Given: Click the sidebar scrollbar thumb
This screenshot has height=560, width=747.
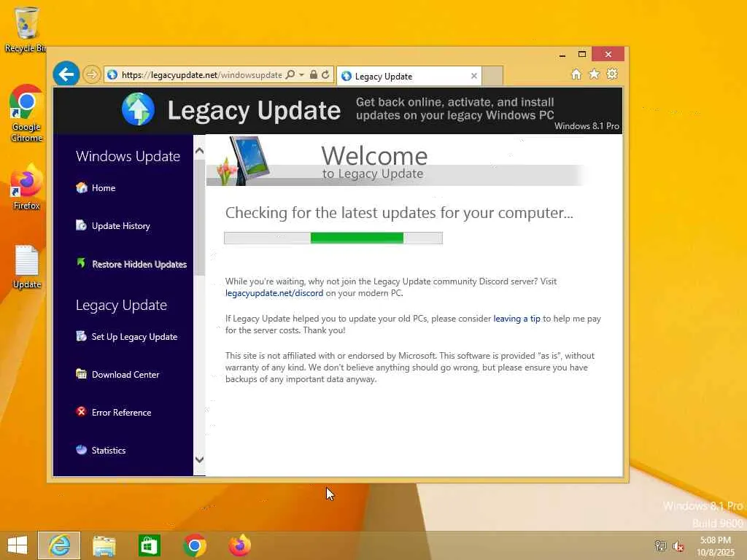Looking at the screenshot, I should (200, 217).
